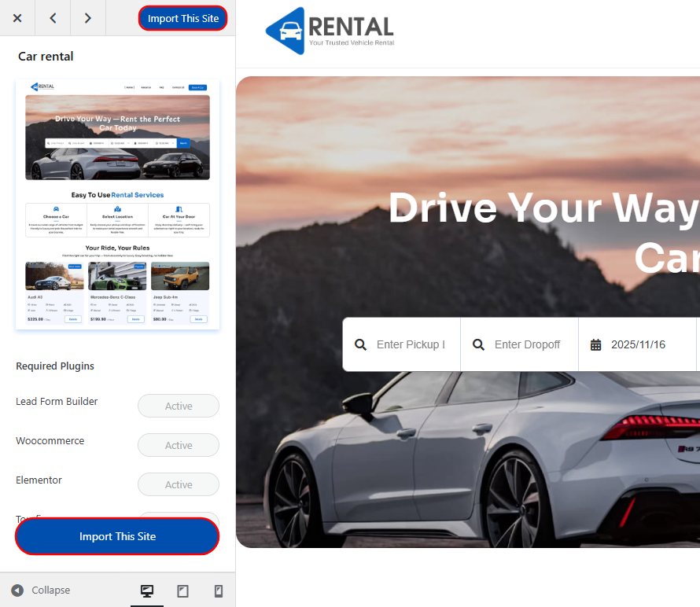This screenshot has height=607, width=700.
Task: Go to next template with right chevron
Action: click(x=87, y=18)
